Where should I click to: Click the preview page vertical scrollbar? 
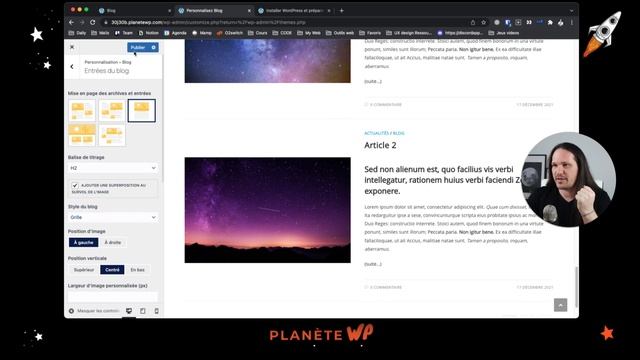[x=576, y=287]
